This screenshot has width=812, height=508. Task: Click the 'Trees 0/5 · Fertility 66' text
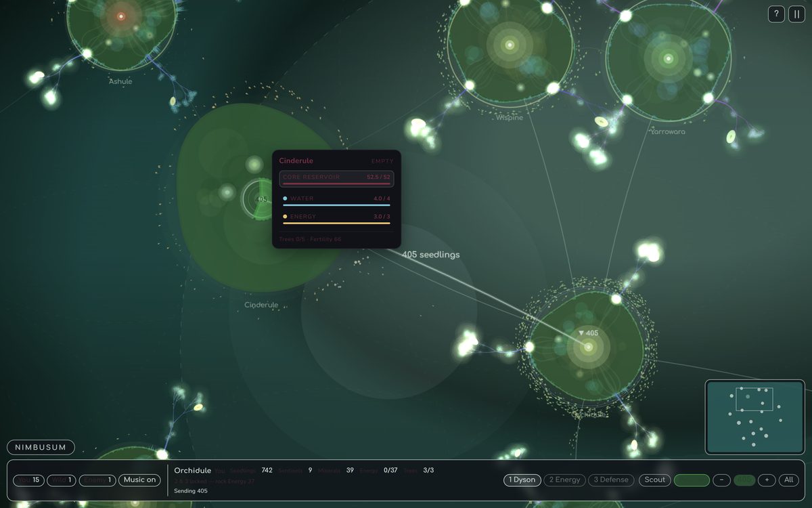(311, 239)
